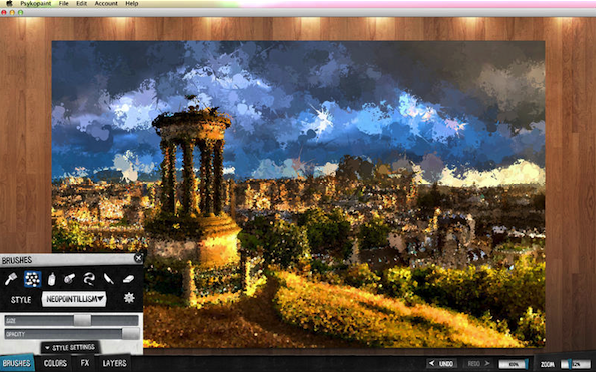Open the Neopointillism style dropdown

click(74, 299)
